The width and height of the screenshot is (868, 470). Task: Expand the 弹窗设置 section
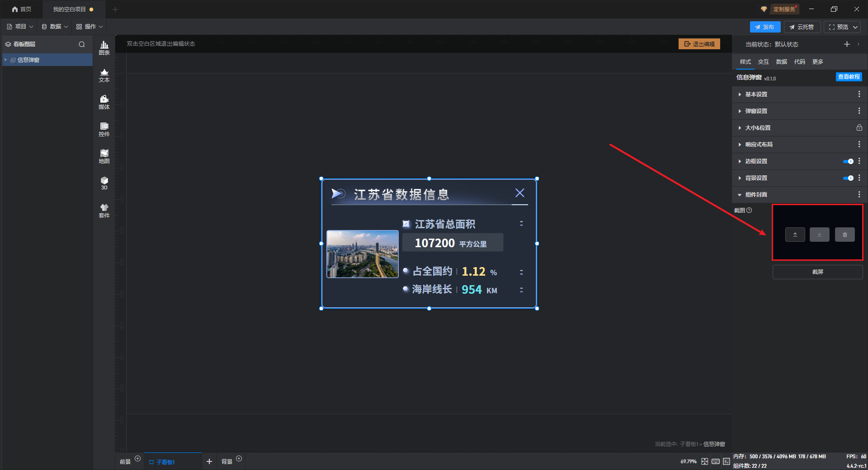coord(740,111)
